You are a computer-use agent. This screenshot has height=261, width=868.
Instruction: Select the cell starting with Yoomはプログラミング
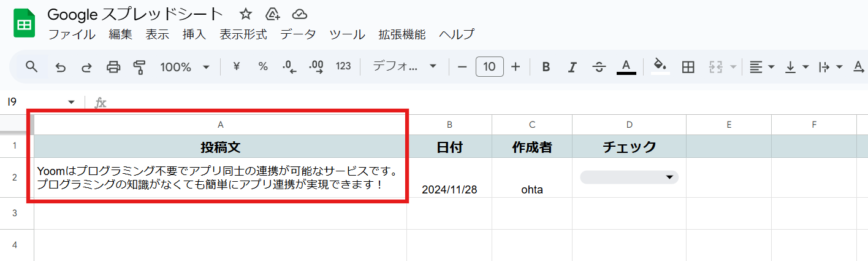tap(221, 177)
